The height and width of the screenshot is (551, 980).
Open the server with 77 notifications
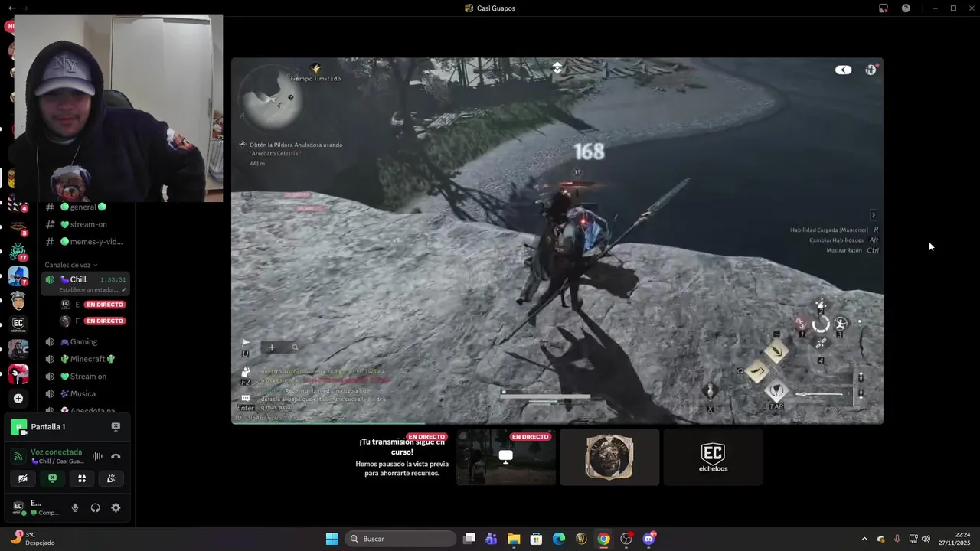18,250
